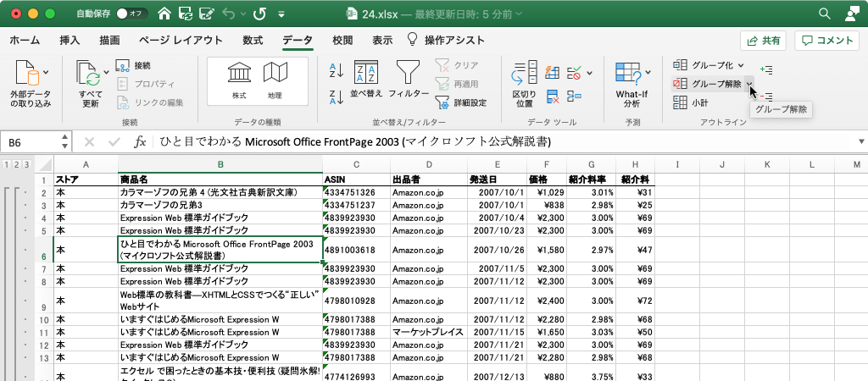Open the user account icon
The image size is (868, 381).
(853, 14)
